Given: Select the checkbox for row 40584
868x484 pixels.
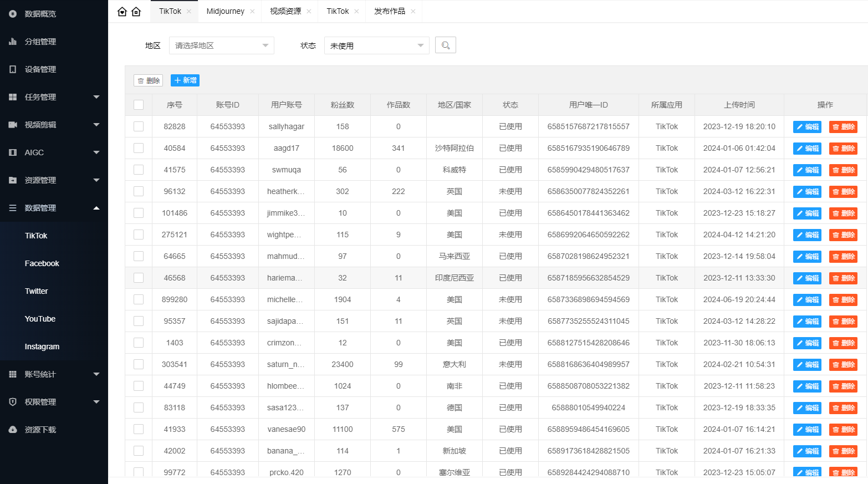Looking at the screenshot, I should click(x=139, y=148).
